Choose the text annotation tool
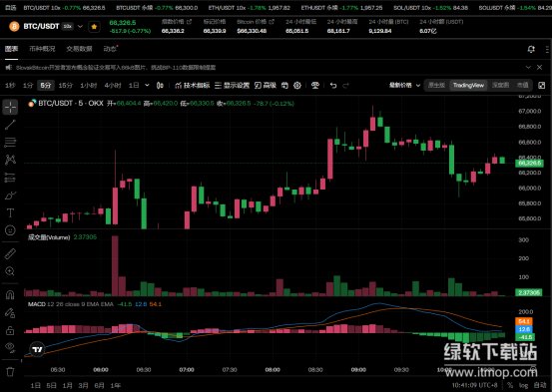 (x=10, y=212)
